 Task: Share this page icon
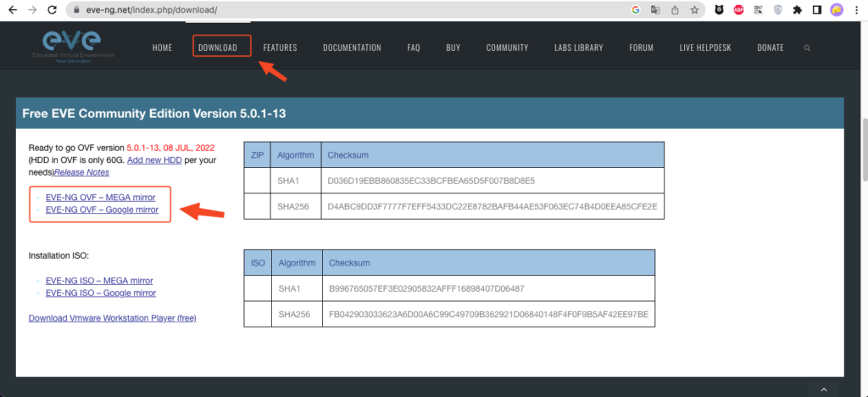(675, 9)
